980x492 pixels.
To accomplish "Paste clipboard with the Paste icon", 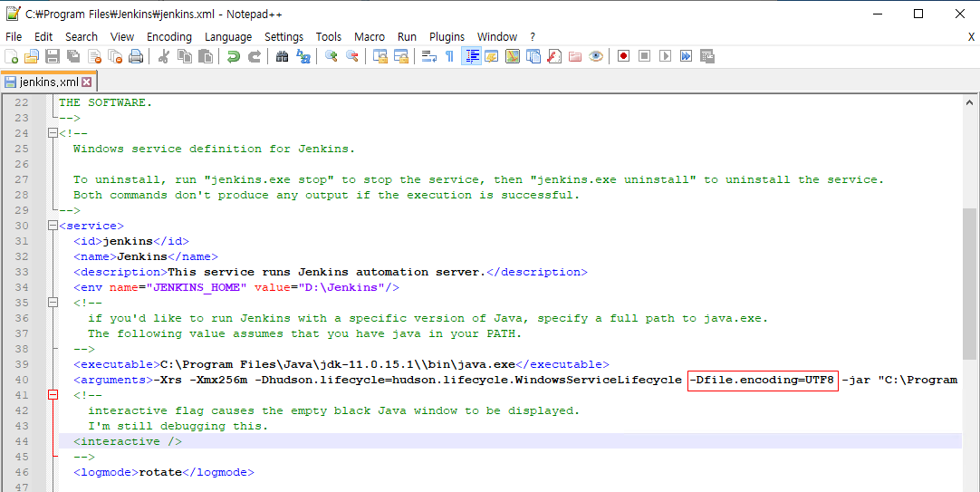I will coord(205,56).
